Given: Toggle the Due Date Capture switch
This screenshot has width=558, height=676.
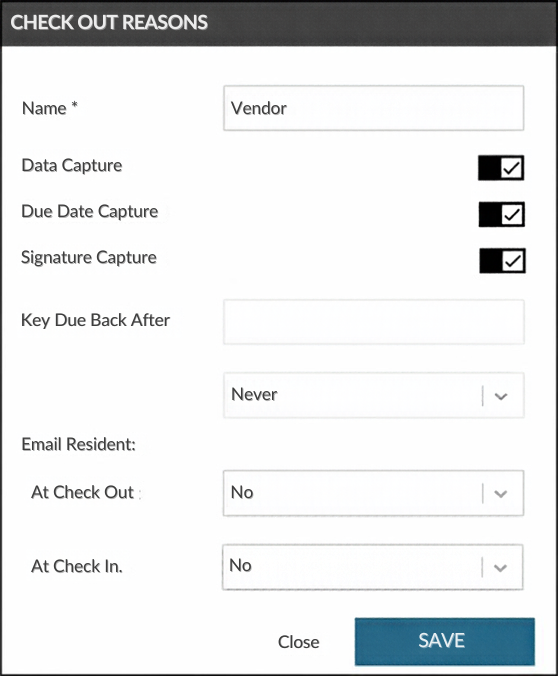Looking at the screenshot, I should [502, 214].
